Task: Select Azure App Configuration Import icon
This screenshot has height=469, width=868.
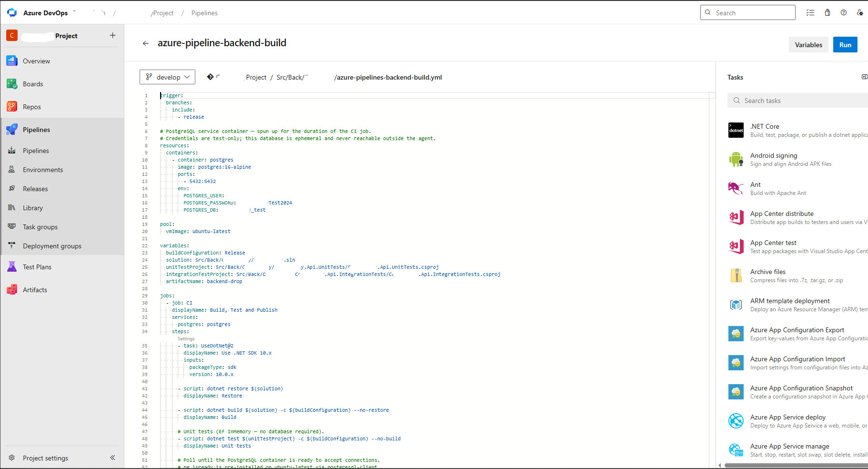Action: point(736,363)
